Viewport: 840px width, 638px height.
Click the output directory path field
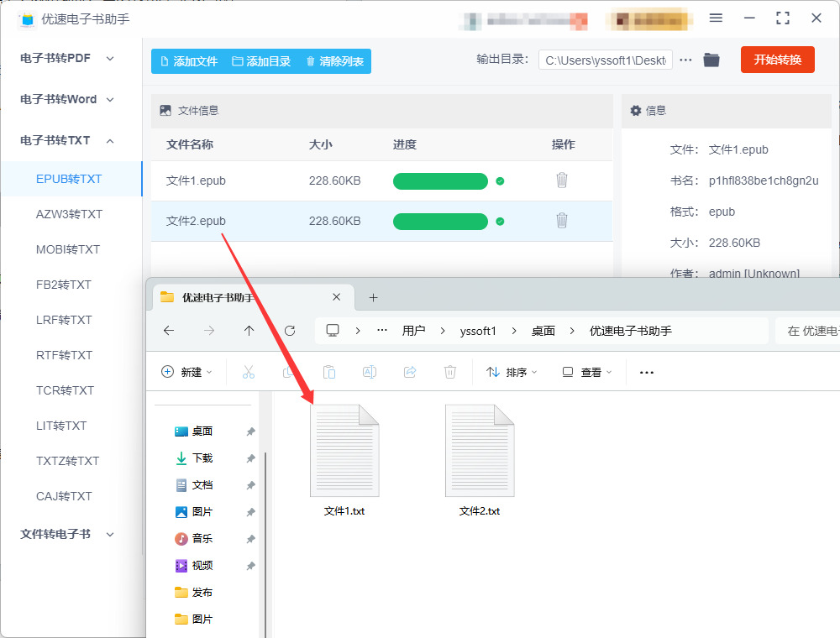click(606, 60)
